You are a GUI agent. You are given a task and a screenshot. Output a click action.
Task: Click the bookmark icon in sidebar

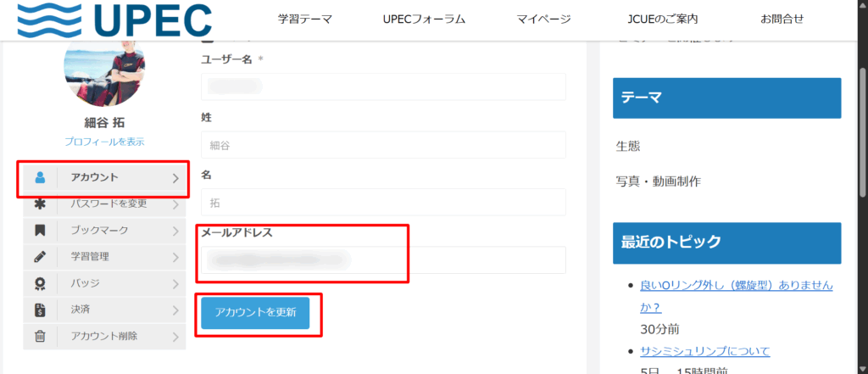coord(40,230)
